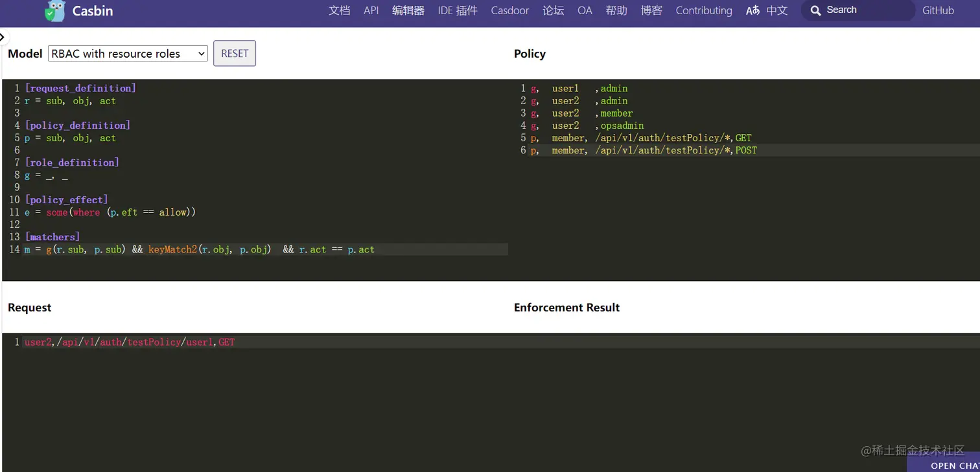
Task: Click the search magnifier icon
Action: click(816, 10)
